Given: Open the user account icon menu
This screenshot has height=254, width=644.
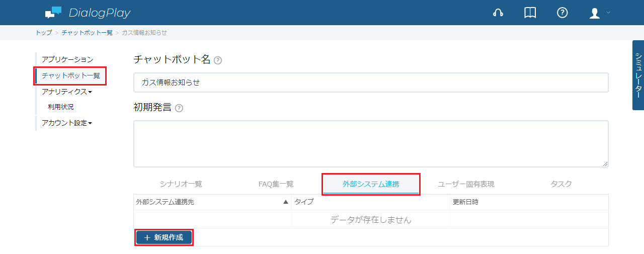Looking at the screenshot, I should pos(600,13).
